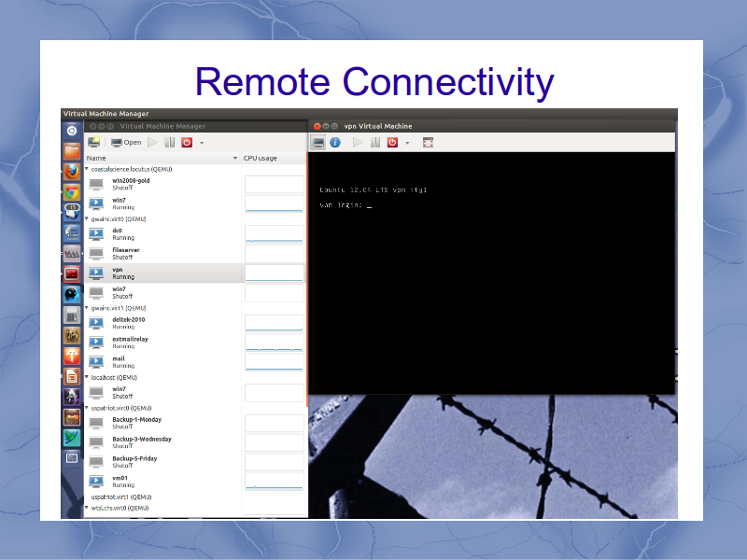This screenshot has height=560, width=747.
Task: Click the run icon in vpn Virtual Machine toolbar
Action: click(358, 143)
